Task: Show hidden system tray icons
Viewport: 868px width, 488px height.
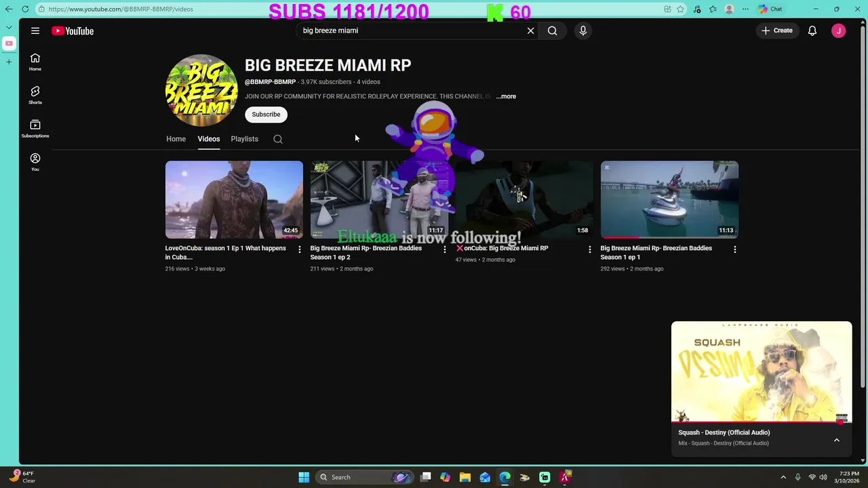Action: [x=783, y=477]
